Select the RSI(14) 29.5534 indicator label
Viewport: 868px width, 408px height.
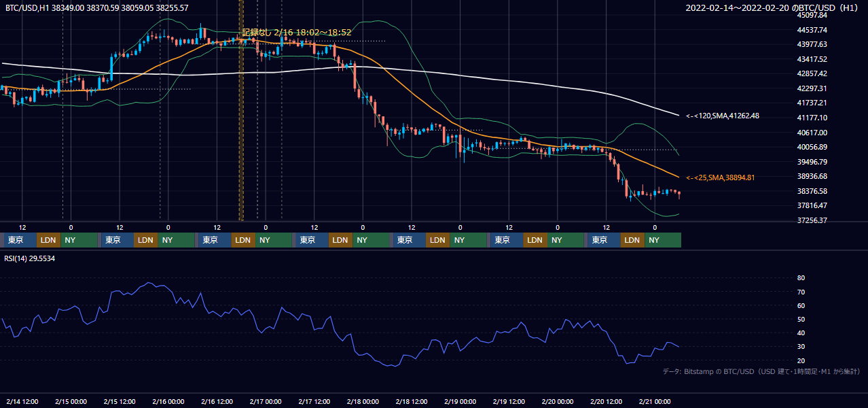click(30, 258)
